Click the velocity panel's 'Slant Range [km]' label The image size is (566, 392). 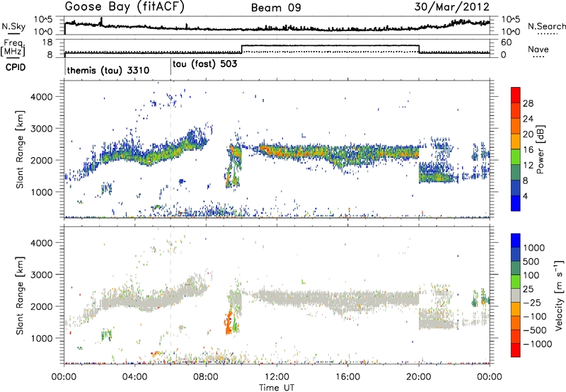(20, 295)
